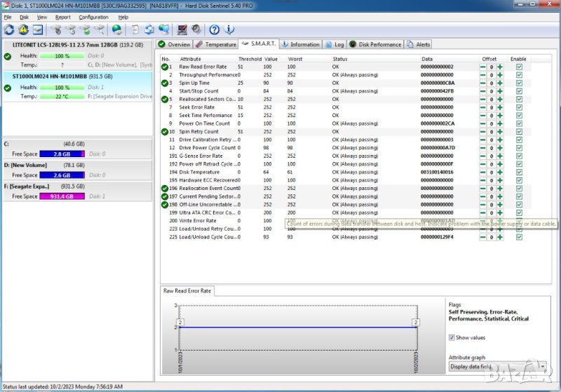Click the monitor icon in the toolbar
Viewport: 561px width, 392px height.
coord(182,29)
